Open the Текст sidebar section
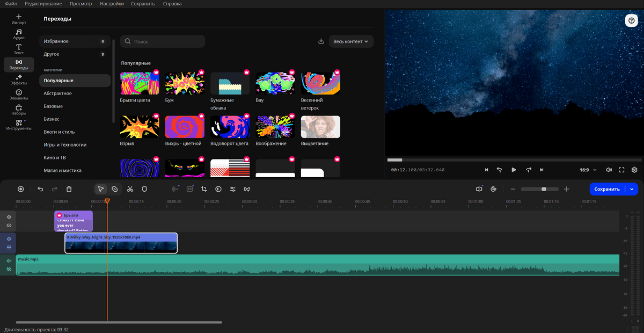 tap(19, 49)
